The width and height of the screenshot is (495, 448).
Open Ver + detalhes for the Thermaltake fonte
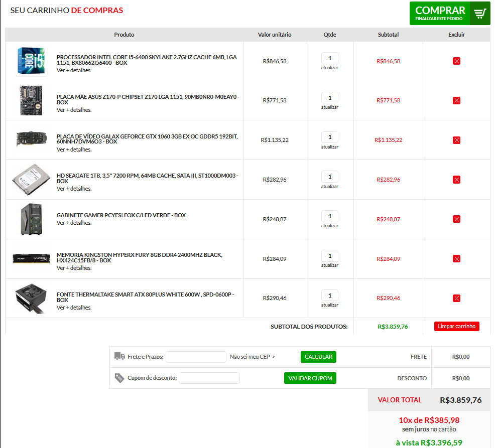[x=74, y=308]
